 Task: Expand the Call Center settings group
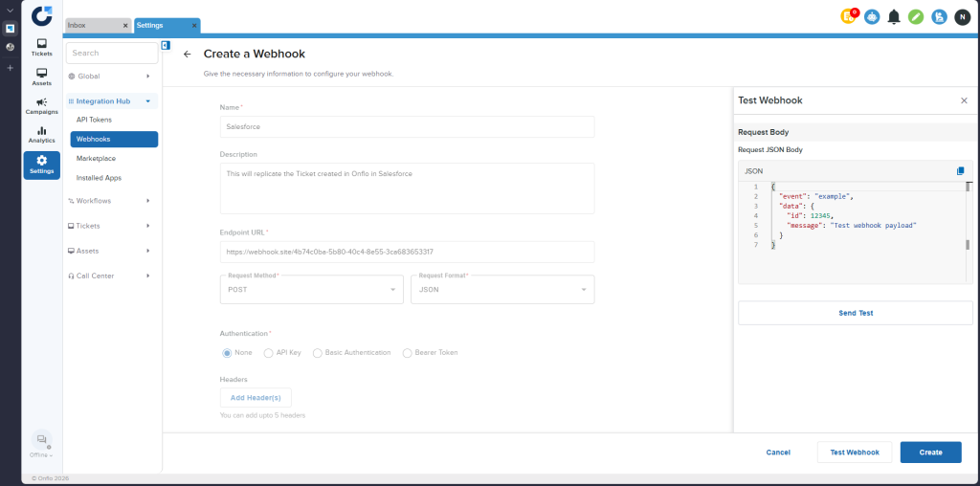(x=111, y=276)
